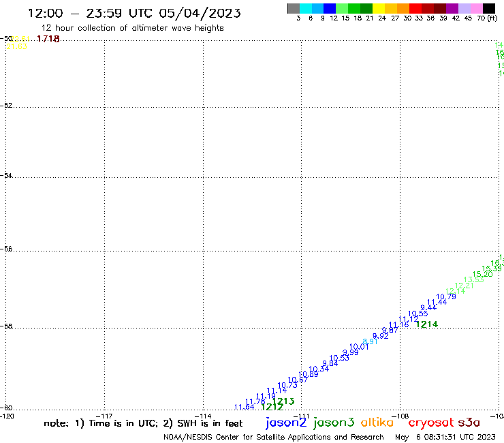This screenshot has width=504, height=443.
Task: Click the NOAA/NESDIS credit line
Action: (x=274, y=437)
